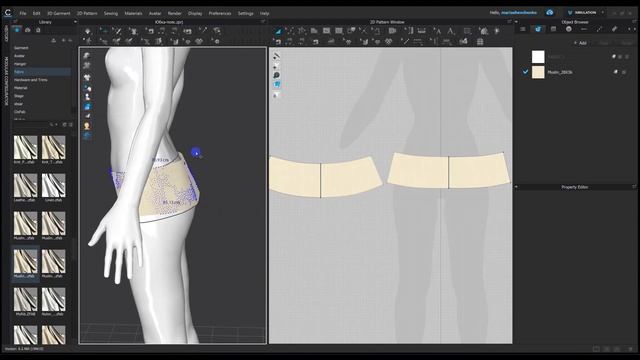Select Garment in the Library list
640x360 pixels.
click(x=21, y=48)
